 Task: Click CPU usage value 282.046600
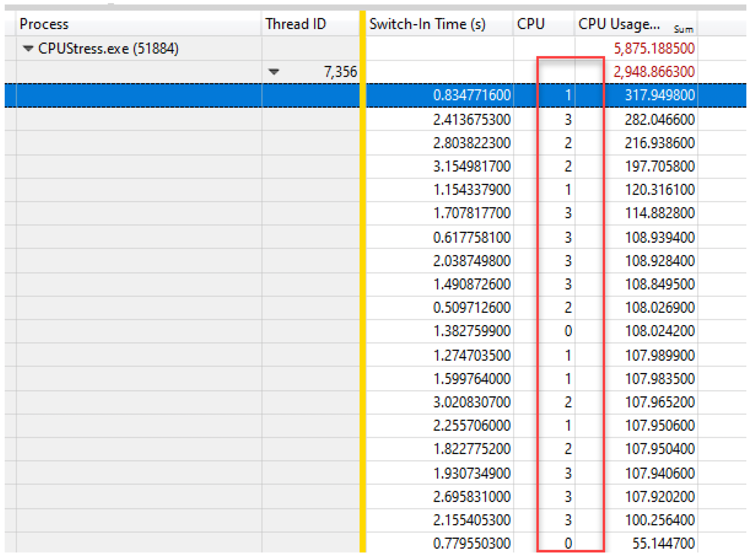[x=660, y=119]
